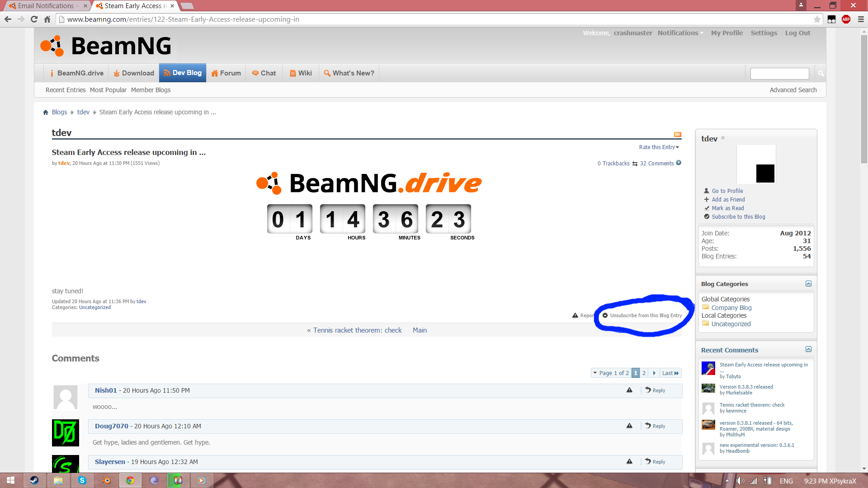The height and width of the screenshot is (488, 868).
Task: Click the home icon in breadcrumb
Action: (x=46, y=113)
